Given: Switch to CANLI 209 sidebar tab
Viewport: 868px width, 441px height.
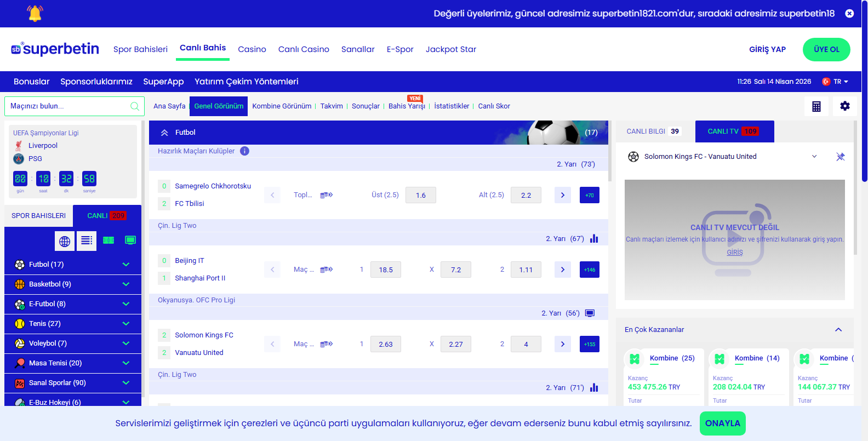Looking at the screenshot, I should (x=107, y=216).
